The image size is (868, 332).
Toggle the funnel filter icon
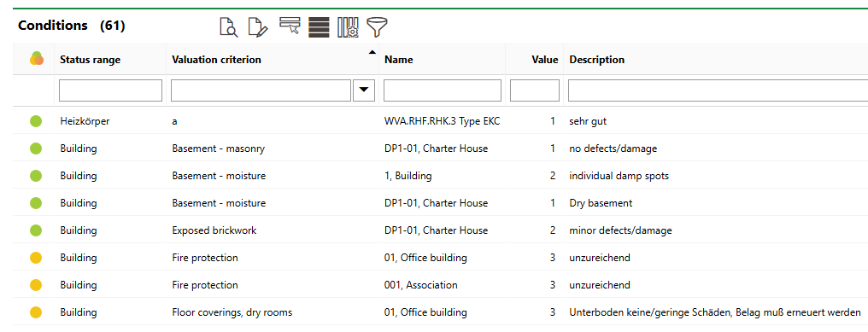(377, 27)
